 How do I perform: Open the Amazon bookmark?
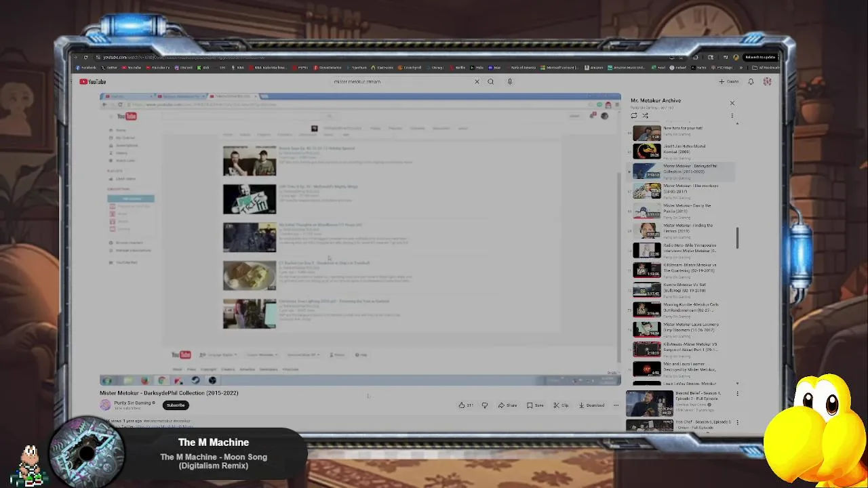point(594,68)
